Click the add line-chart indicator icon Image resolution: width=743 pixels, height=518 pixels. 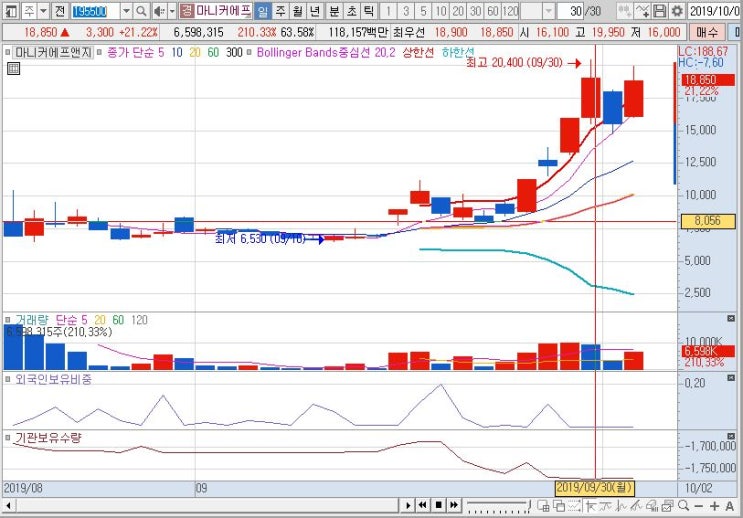pyautogui.click(x=642, y=11)
